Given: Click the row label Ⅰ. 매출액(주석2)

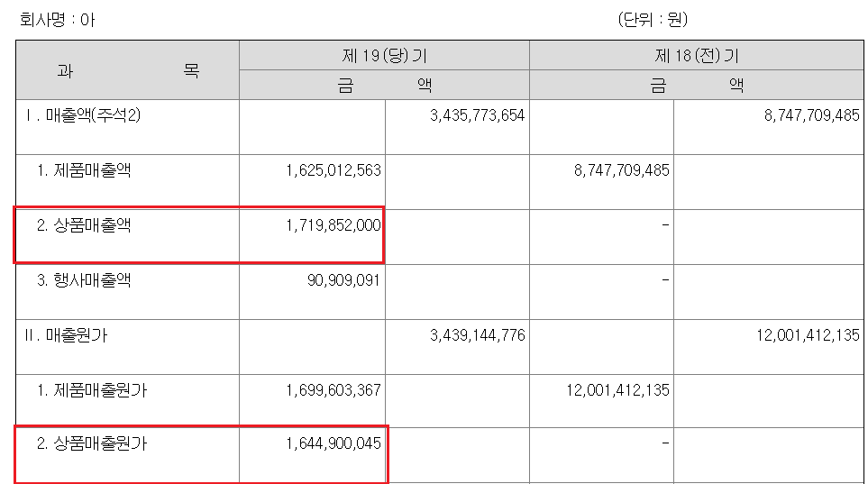Looking at the screenshot, I should click(x=83, y=115).
